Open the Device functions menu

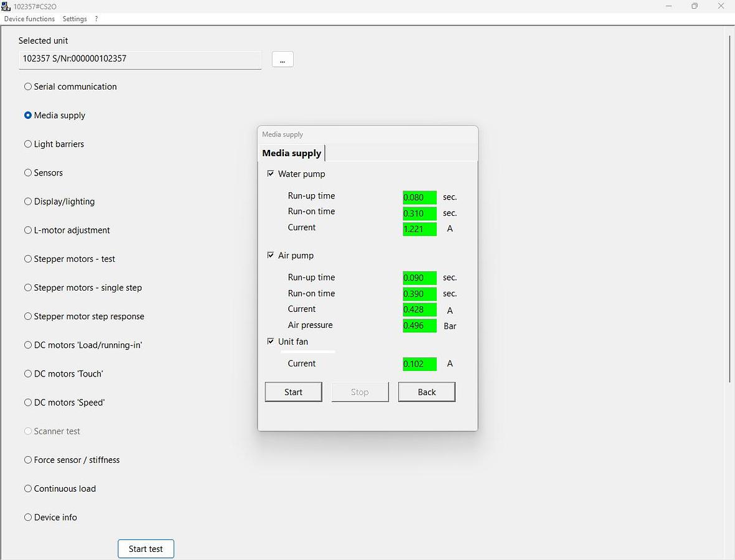click(x=29, y=19)
